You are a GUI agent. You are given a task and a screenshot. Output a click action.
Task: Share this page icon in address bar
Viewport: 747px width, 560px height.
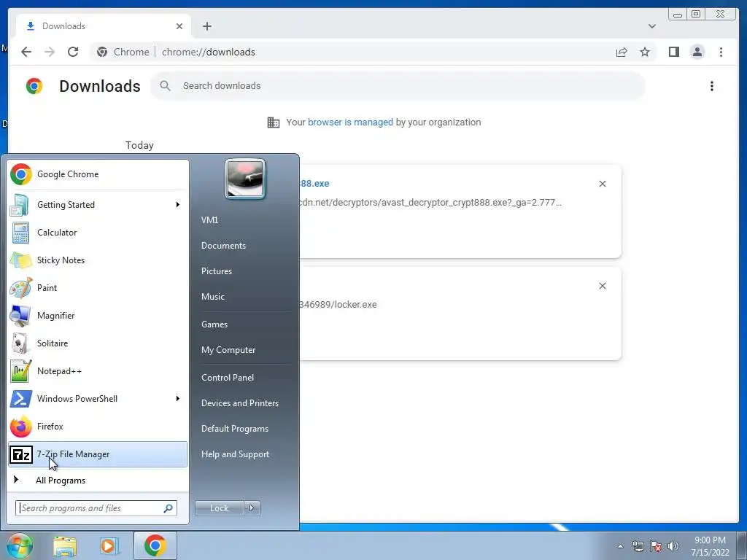click(x=622, y=52)
